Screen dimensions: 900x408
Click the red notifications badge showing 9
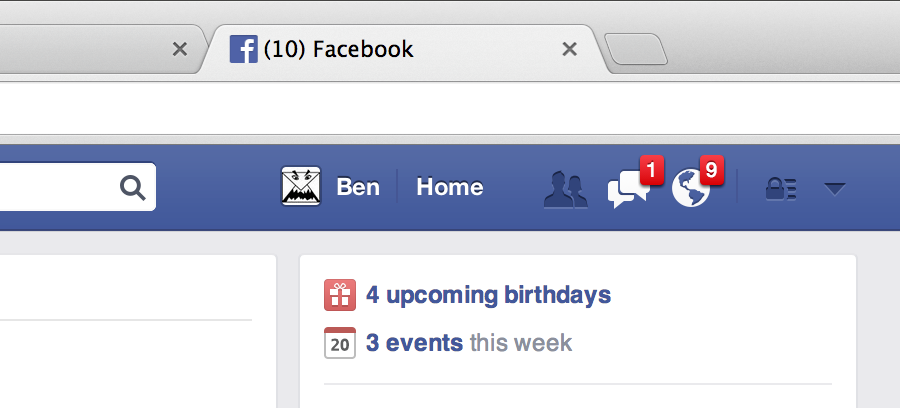point(712,170)
